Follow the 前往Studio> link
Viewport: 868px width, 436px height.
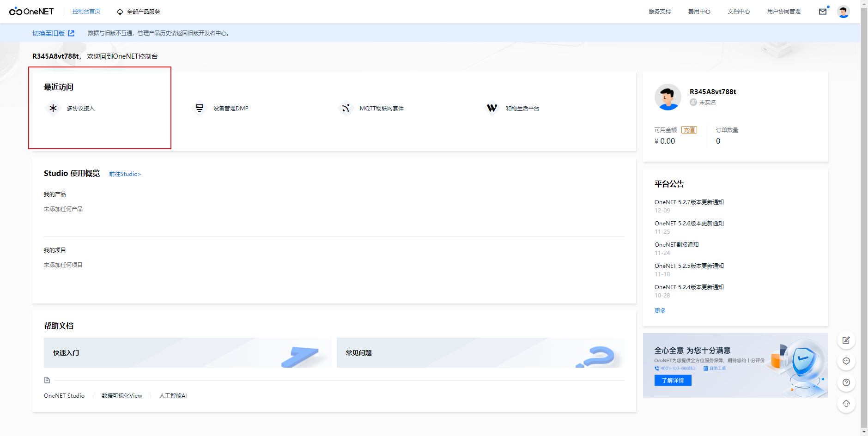pyautogui.click(x=125, y=174)
